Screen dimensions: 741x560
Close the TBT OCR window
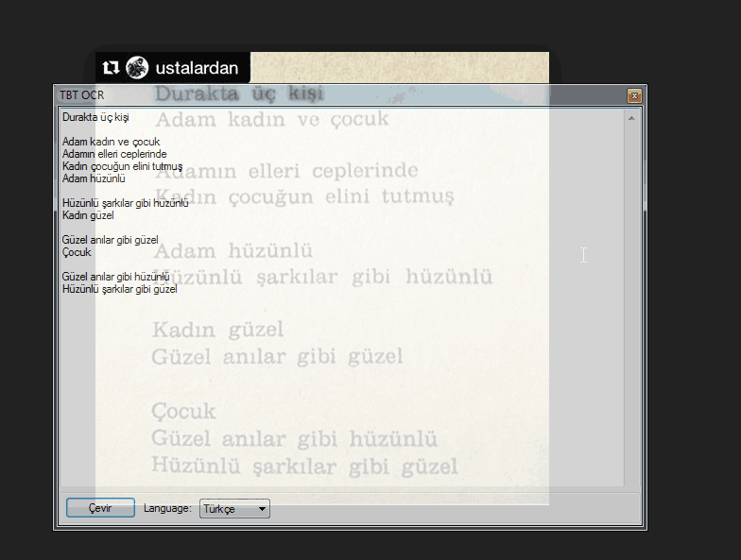tap(634, 96)
